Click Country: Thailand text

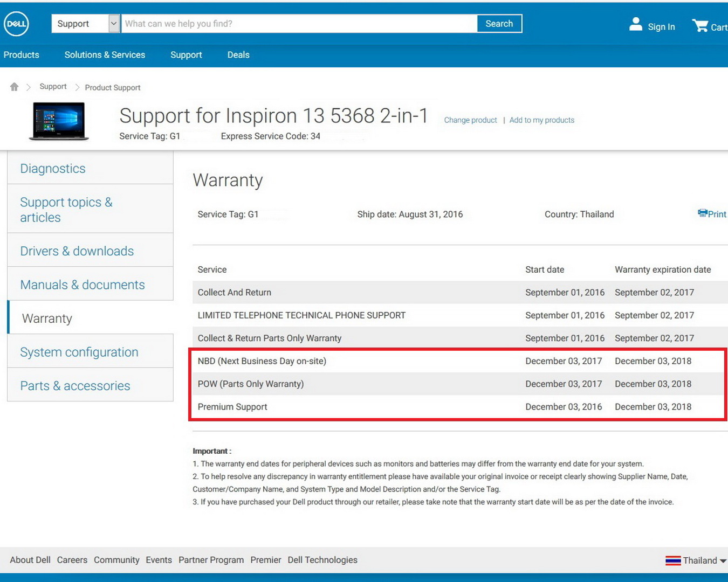[579, 214]
